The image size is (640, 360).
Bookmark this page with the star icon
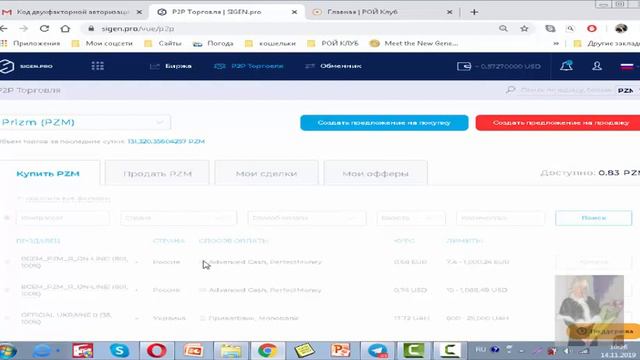524,29
